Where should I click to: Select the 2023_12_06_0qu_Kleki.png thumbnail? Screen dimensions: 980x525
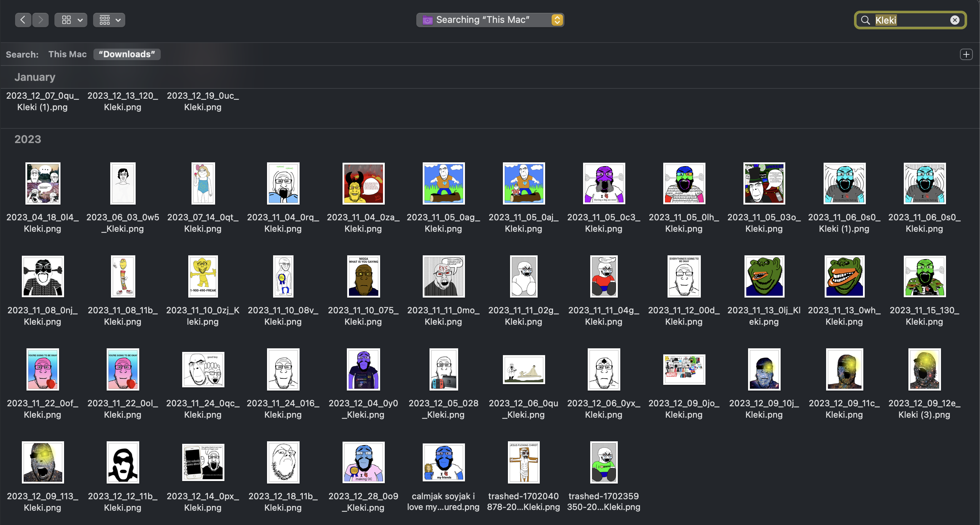tap(524, 369)
